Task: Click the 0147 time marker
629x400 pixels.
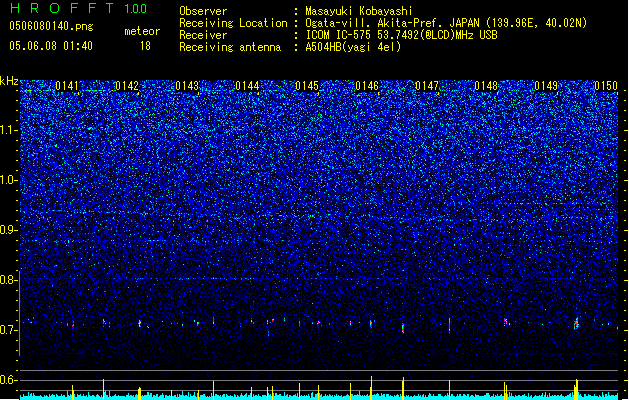Action: point(427,86)
